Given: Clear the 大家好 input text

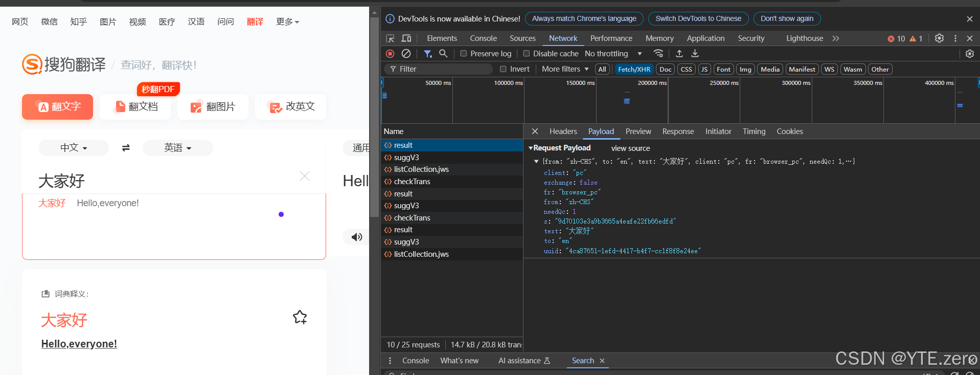Looking at the screenshot, I should point(305,176).
